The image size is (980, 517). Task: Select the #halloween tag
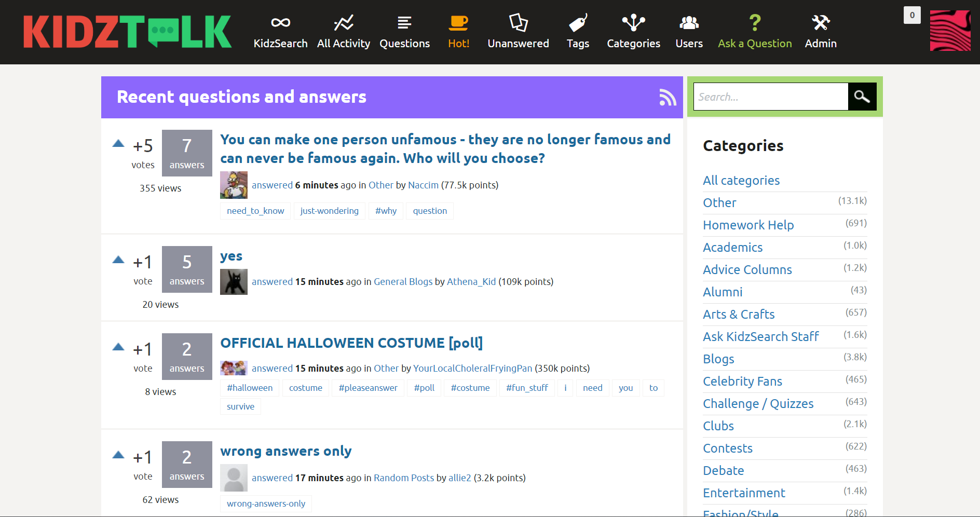[x=250, y=388]
